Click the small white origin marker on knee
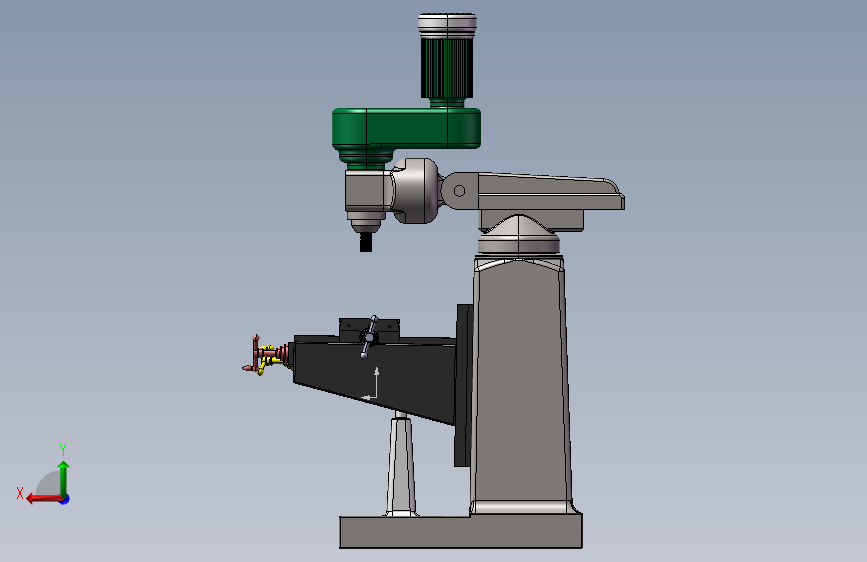The image size is (867, 562). coord(370,383)
